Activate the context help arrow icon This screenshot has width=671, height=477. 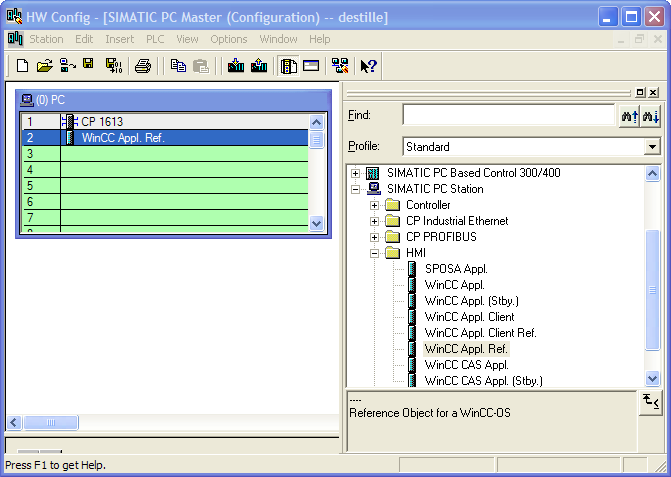click(368, 66)
